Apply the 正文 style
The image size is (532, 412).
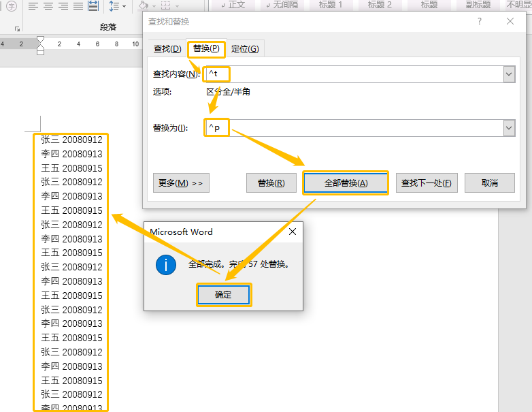[x=233, y=5]
